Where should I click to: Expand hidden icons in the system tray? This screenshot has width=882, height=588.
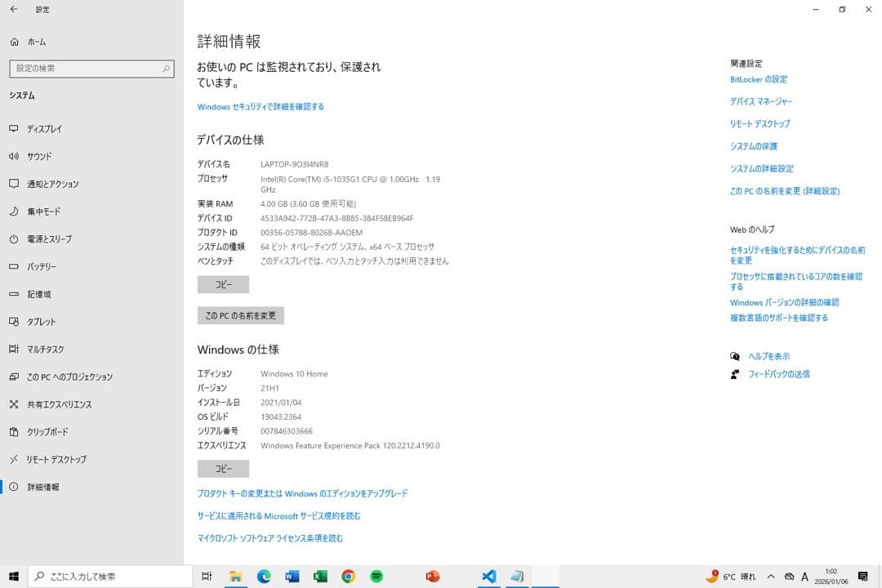tap(770, 577)
